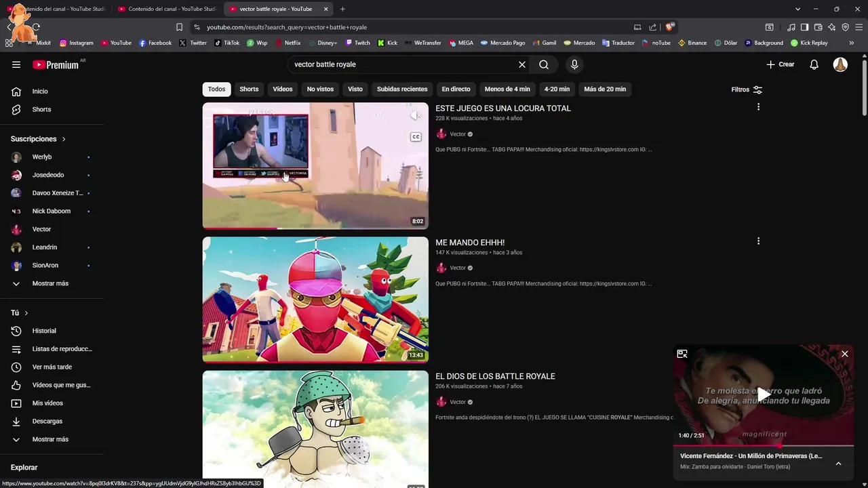Screen dimensions: 868x488
Task: Select the 4-20 min chip
Action: 557,89
